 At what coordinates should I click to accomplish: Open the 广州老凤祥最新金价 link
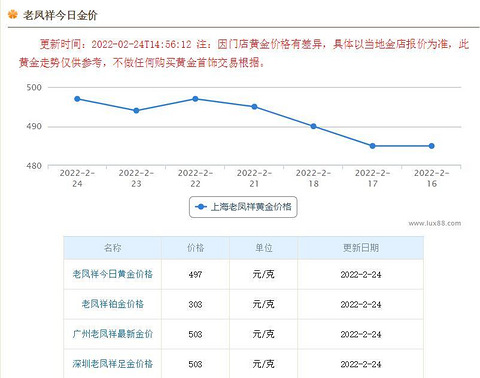coord(113,334)
